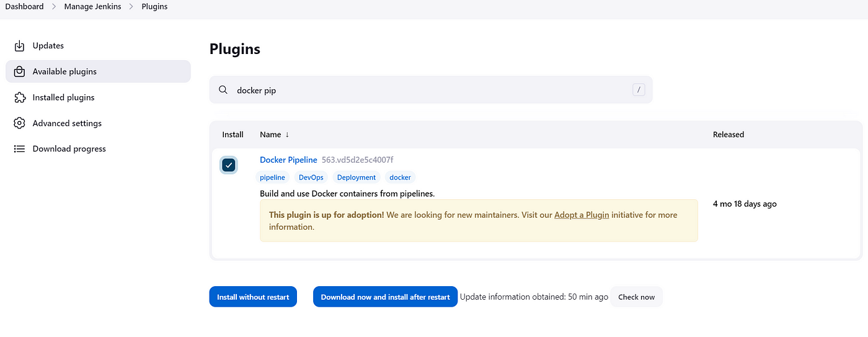Screen dimensions: 868x337
Task: Click the Available plugins shopping bag icon
Action: tap(19, 71)
